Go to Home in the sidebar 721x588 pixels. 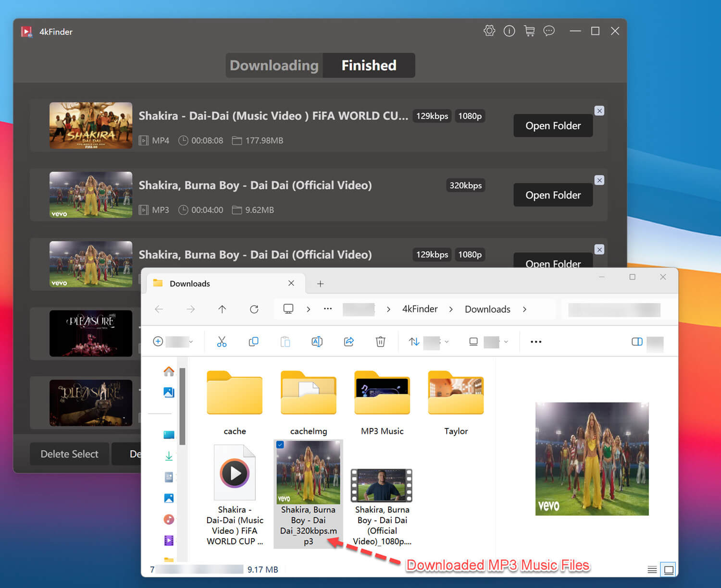(169, 371)
